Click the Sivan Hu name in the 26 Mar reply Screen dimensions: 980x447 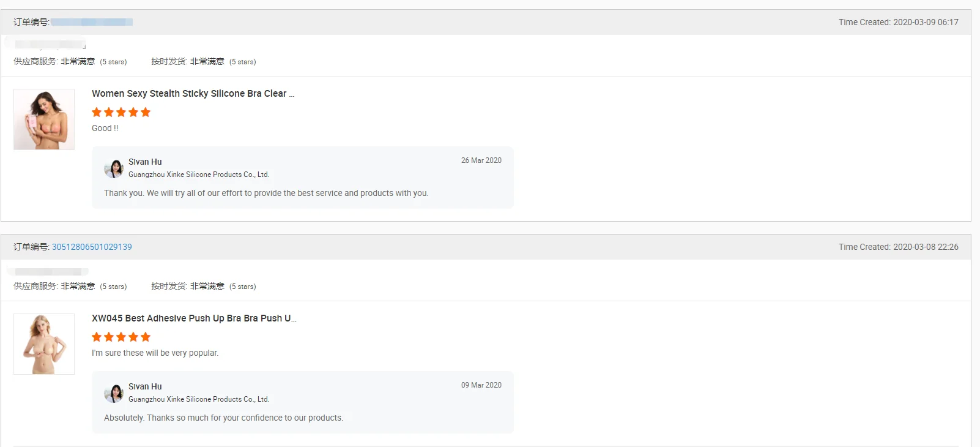[145, 162]
